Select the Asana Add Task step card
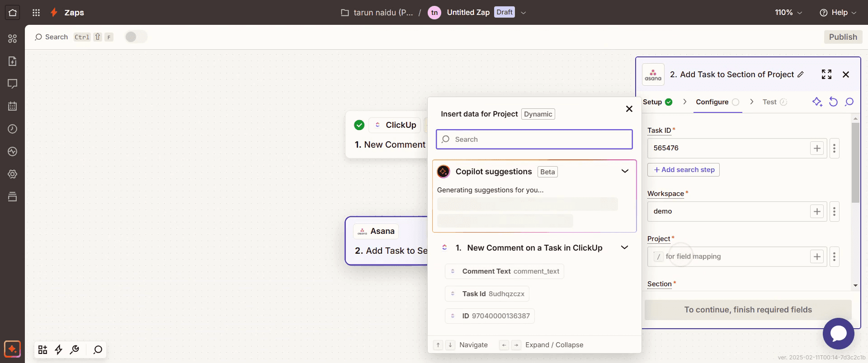This screenshot has width=868, height=363. 387,241
